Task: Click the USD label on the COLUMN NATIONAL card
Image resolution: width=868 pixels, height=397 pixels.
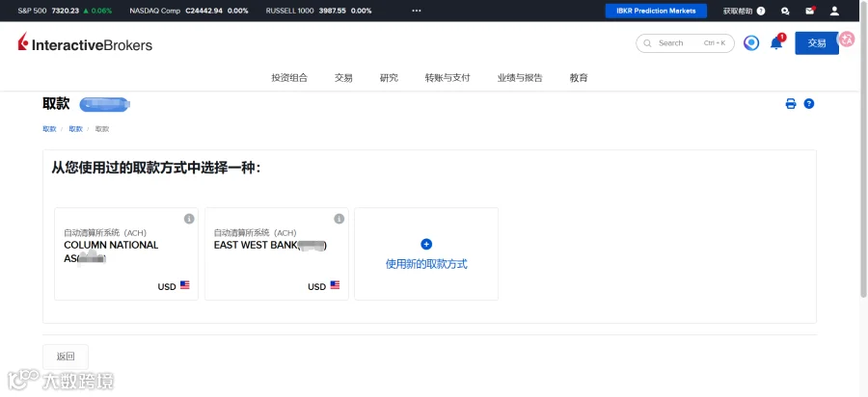Action: [x=167, y=286]
